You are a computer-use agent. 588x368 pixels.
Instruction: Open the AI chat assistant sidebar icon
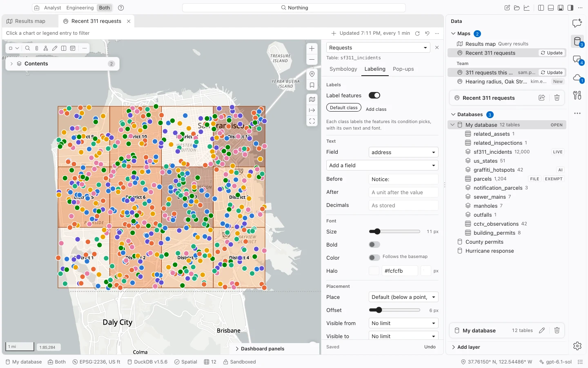click(577, 23)
